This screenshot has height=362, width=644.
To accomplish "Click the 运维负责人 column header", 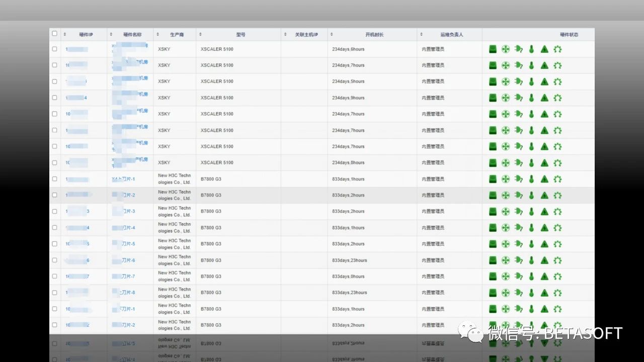I will coord(451,35).
